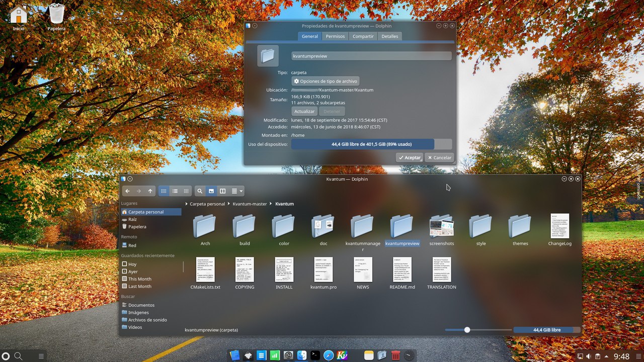This screenshot has height=362, width=644.
Task: Select the kvantum.pro file
Action: tap(323, 274)
